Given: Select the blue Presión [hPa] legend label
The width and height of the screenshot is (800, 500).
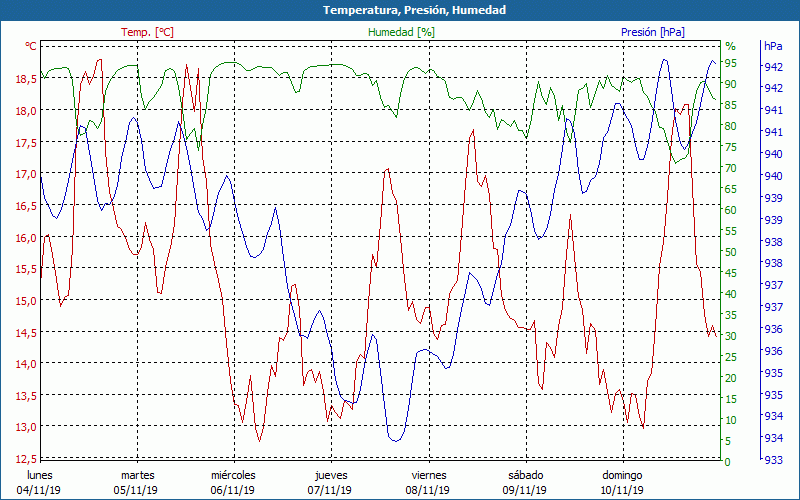Looking at the screenshot, I should point(653,32).
